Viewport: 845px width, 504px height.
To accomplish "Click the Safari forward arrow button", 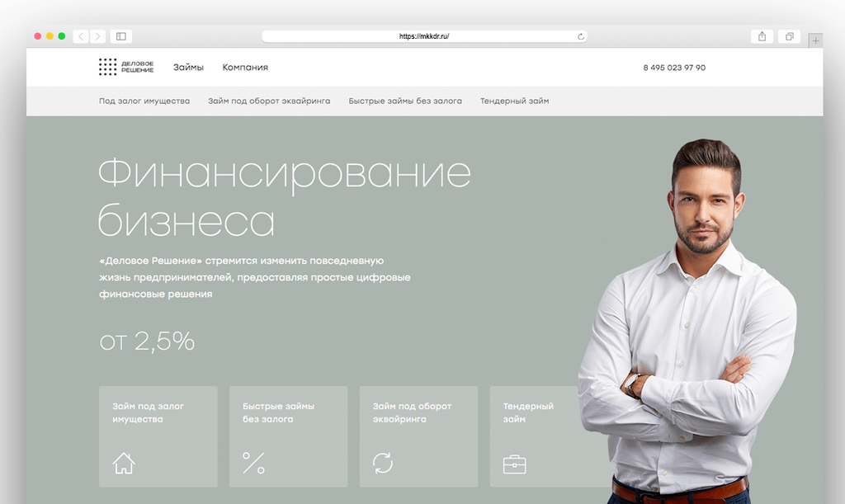I will point(97,36).
